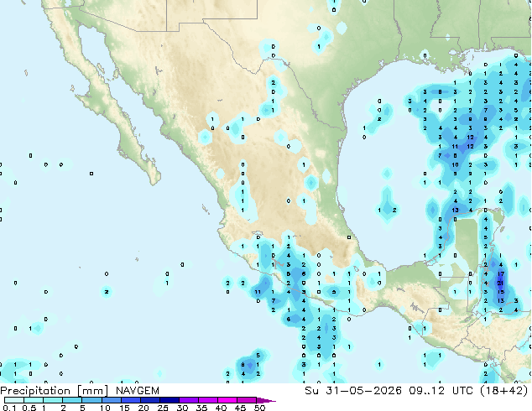Screen dimensions: 532x411
Task: Click the '10' precipitation value in the Gulf
Action: pyautogui.click(x=456, y=164)
